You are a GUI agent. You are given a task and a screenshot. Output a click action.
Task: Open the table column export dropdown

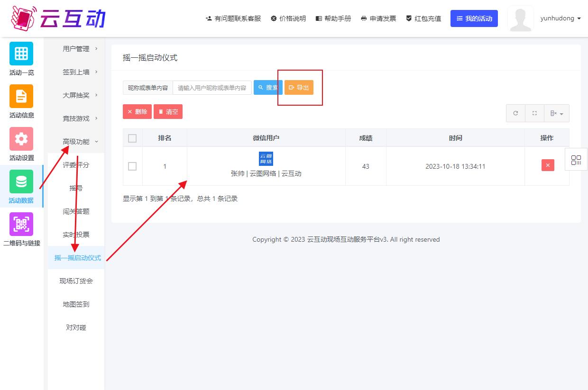[556, 113]
